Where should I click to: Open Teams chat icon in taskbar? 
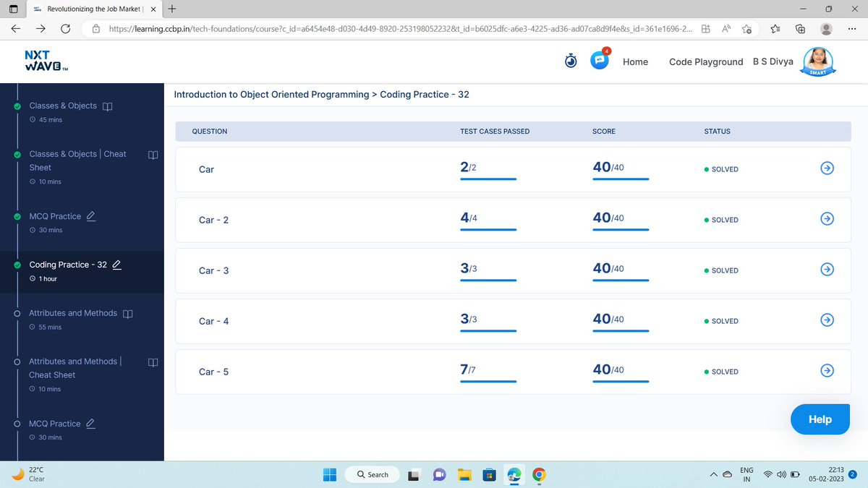click(x=439, y=475)
